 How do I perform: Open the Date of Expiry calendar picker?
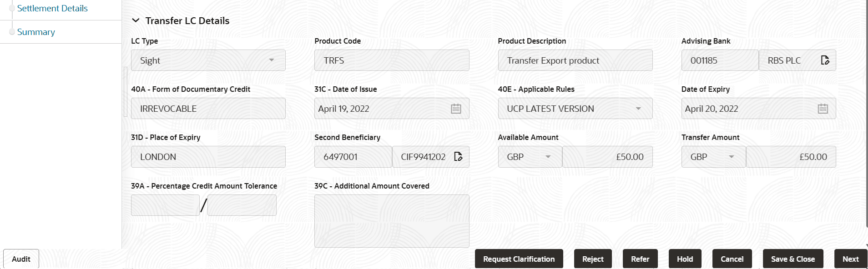coord(823,108)
